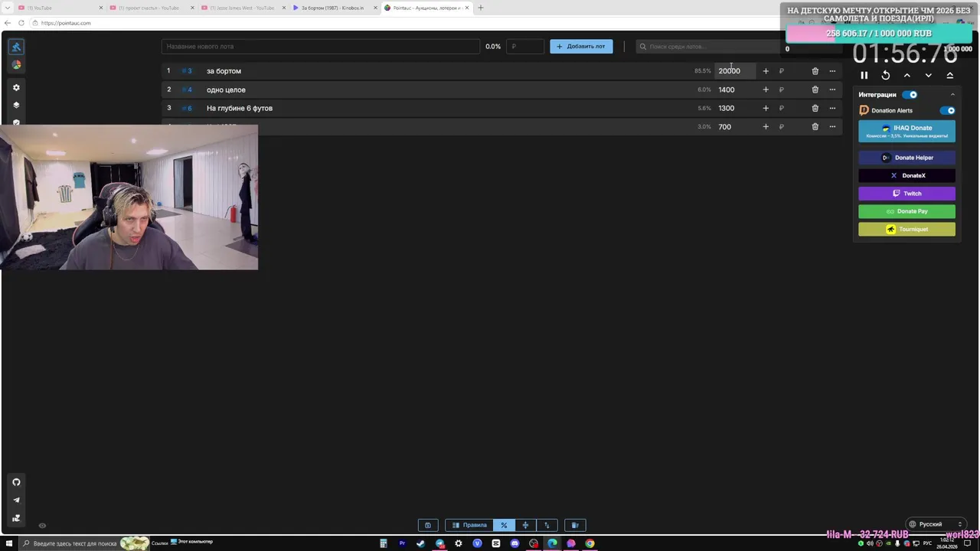Delete the 'одно целое' lot
Screen dimensions: 980x551
(815, 90)
